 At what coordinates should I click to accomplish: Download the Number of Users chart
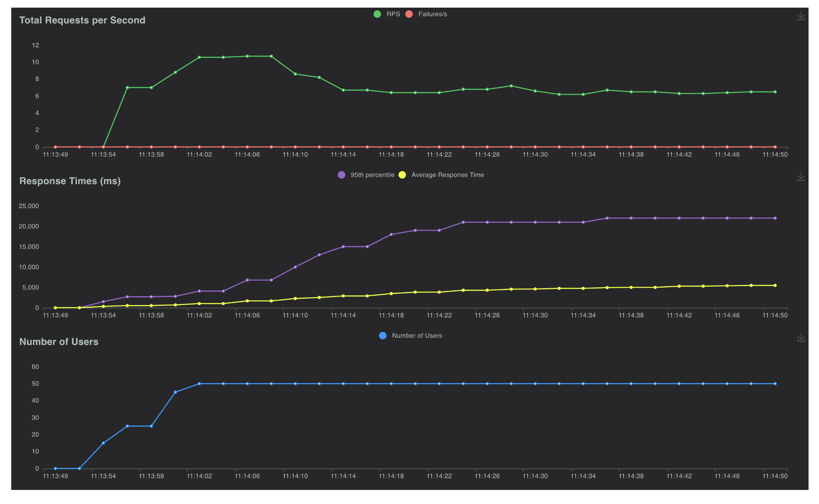(x=801, y=338)
